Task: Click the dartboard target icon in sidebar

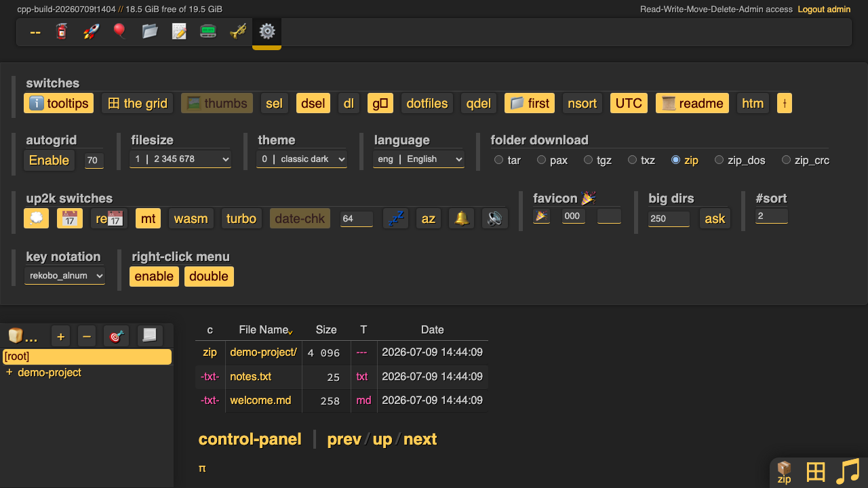Action: pyautogui.click(x=116, y=335)
